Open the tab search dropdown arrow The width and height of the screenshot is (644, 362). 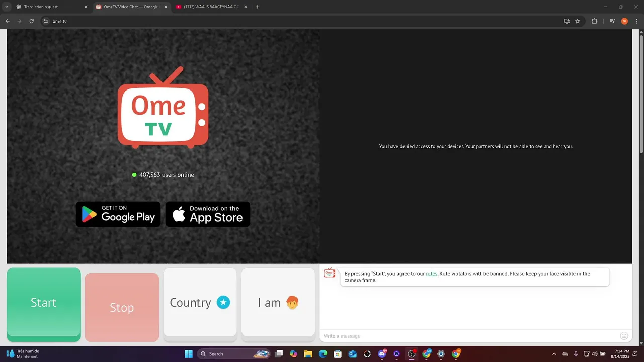pos(7,7)
